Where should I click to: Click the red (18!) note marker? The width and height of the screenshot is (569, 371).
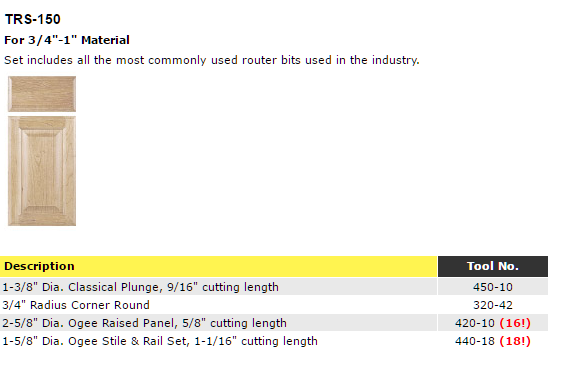pyautogui.click(x=515, y=341)
